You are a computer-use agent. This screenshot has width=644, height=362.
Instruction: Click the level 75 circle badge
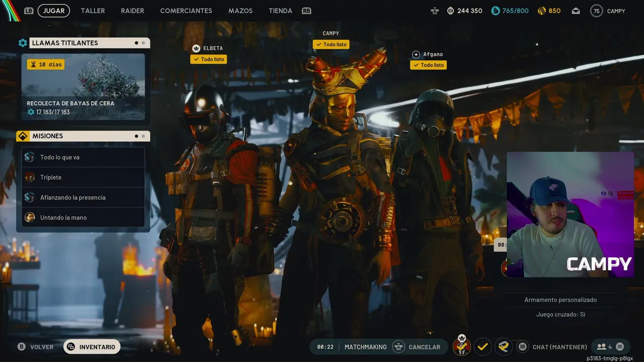pos(597,11)
